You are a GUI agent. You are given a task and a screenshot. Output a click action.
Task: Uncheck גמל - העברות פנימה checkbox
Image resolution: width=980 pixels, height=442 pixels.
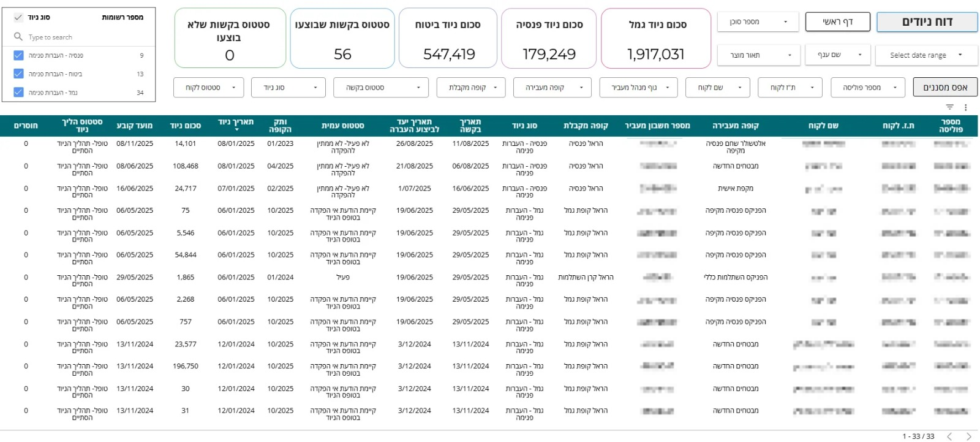[x=18, y=93]
